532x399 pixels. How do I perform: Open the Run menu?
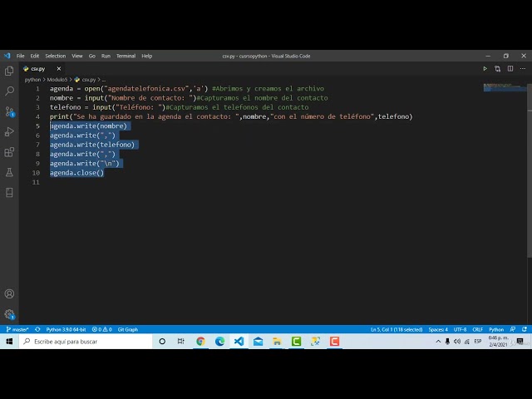coord(106,56)
